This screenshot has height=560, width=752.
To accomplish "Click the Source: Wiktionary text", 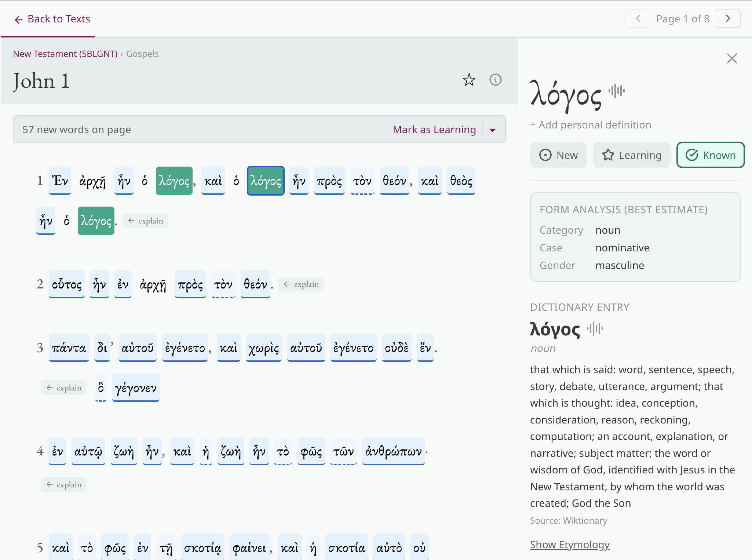I will tap(569, 520).
